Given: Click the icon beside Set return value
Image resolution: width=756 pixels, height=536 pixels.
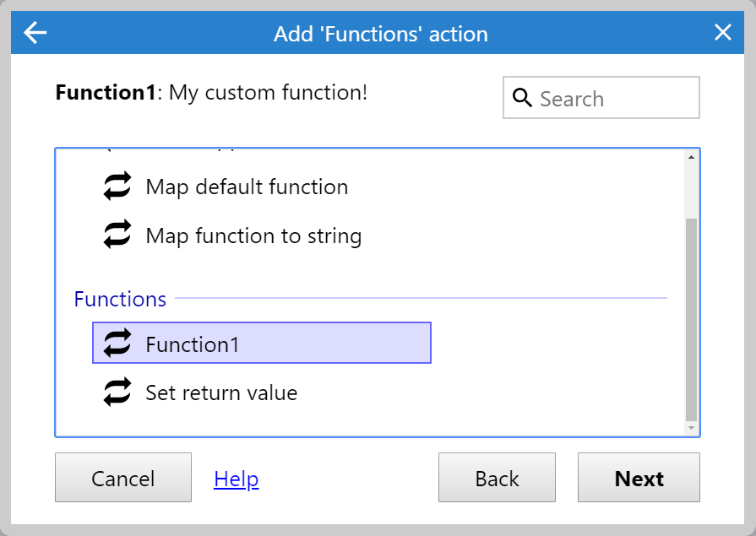Looking at the screenshot, I should click(x=117, y=393).
